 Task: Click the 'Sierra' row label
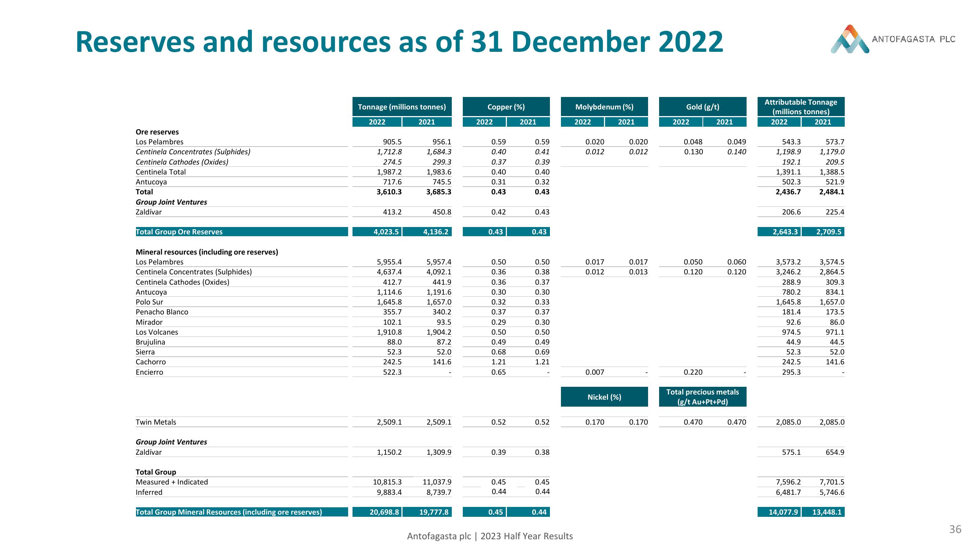click(x=145, y=352)
